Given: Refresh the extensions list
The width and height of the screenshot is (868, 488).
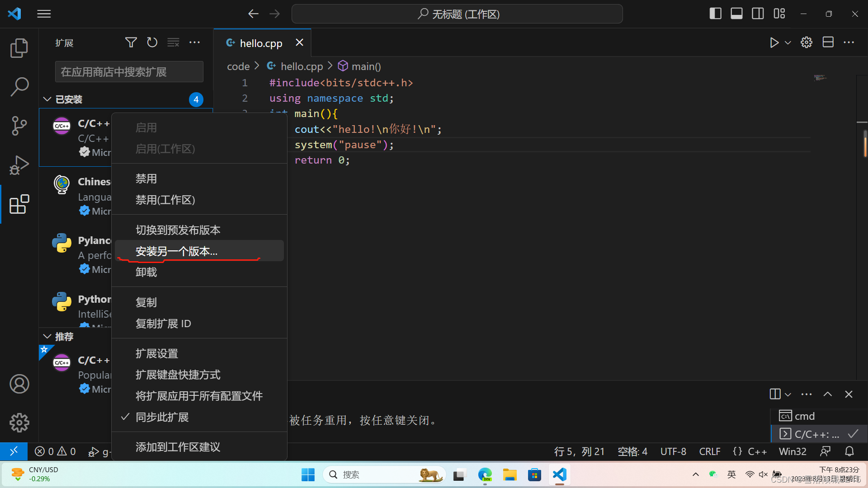Looking at the screenshot, I should [x=152, y=42].
